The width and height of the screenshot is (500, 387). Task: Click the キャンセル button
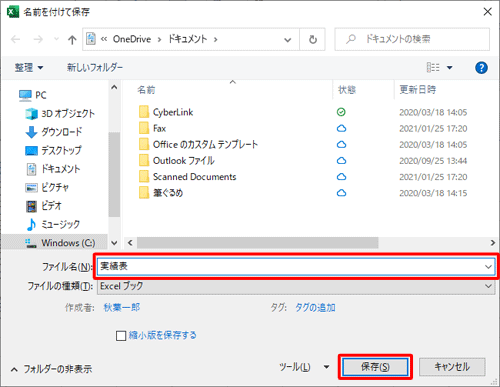point(452,367)
